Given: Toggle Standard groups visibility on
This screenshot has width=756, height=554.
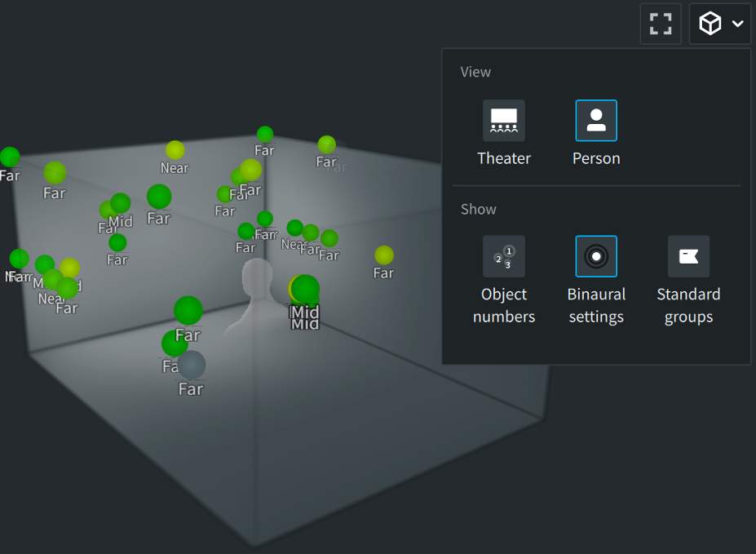Looking at the screenshot, I should pyautogui.click(x=688, y=255).
